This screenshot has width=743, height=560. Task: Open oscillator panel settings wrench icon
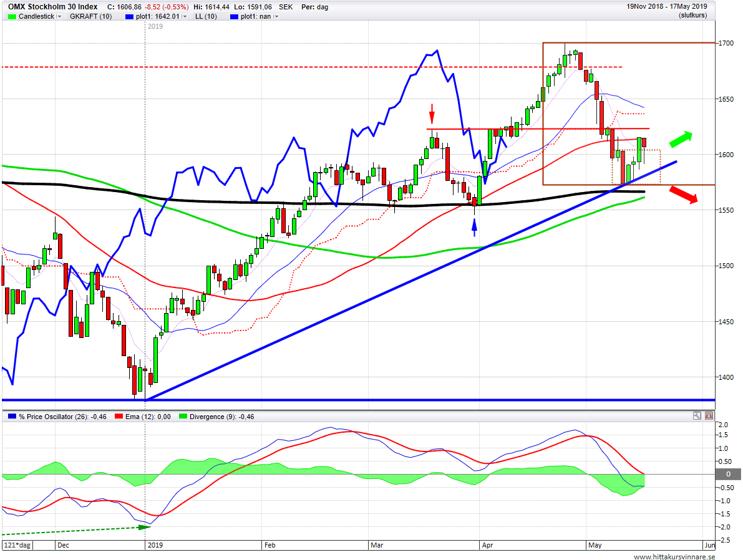click(697, 415)
